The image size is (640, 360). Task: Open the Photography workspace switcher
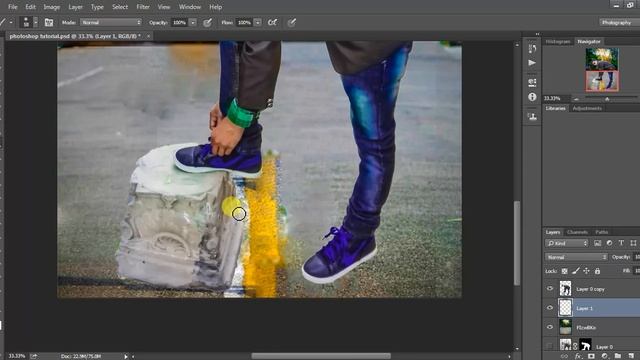[617, 22]
